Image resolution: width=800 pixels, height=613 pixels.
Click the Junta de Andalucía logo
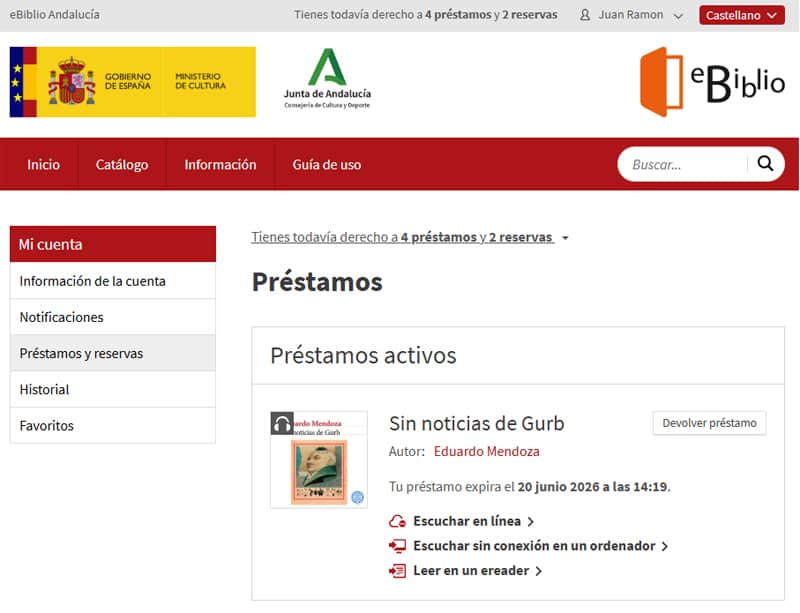pyautogui.click(x=327, y=79)
